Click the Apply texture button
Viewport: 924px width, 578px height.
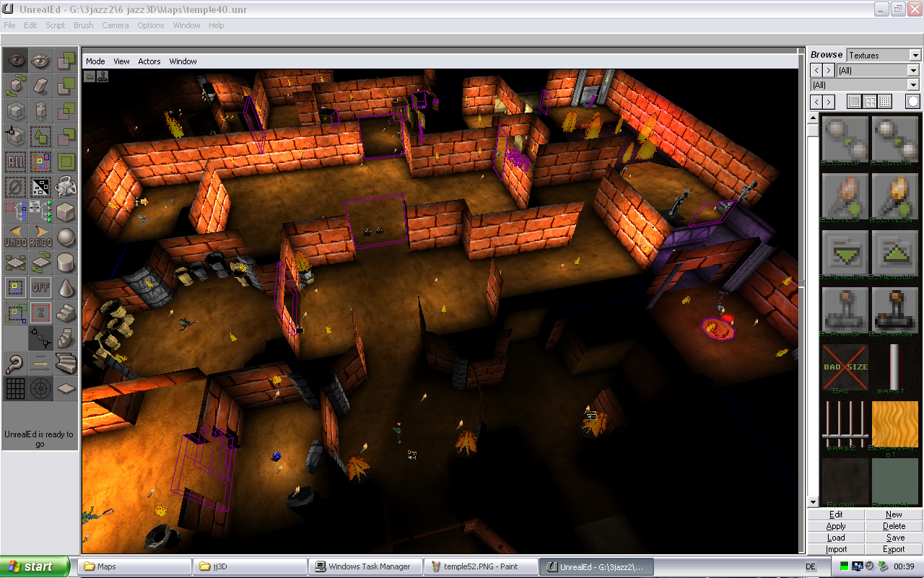(836, 526)
